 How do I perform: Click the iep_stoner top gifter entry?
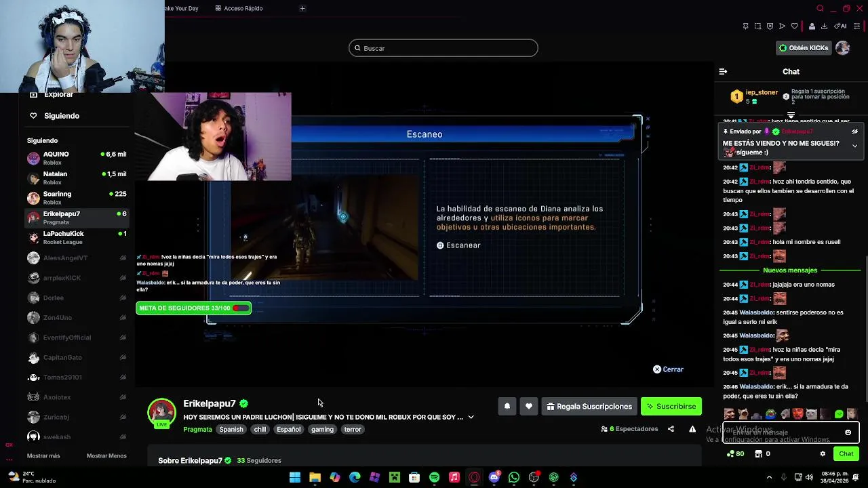click(754, 96)
